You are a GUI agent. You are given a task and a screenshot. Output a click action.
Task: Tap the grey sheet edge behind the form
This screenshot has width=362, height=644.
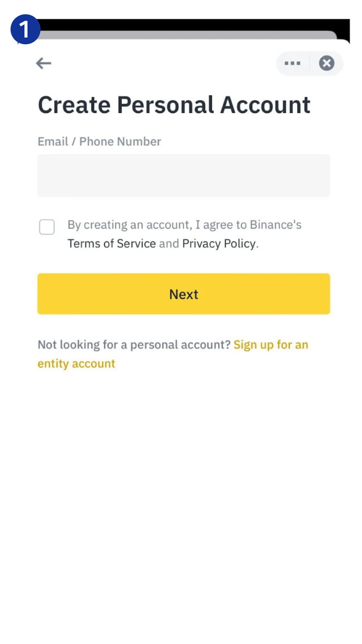(x=187, y=36)
